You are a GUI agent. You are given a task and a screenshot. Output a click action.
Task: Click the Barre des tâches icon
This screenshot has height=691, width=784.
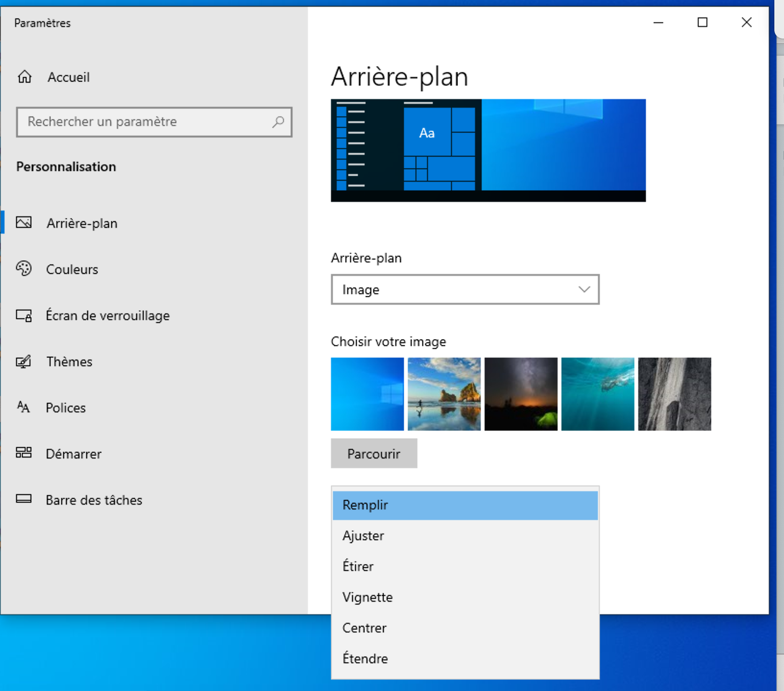[24, 499]
